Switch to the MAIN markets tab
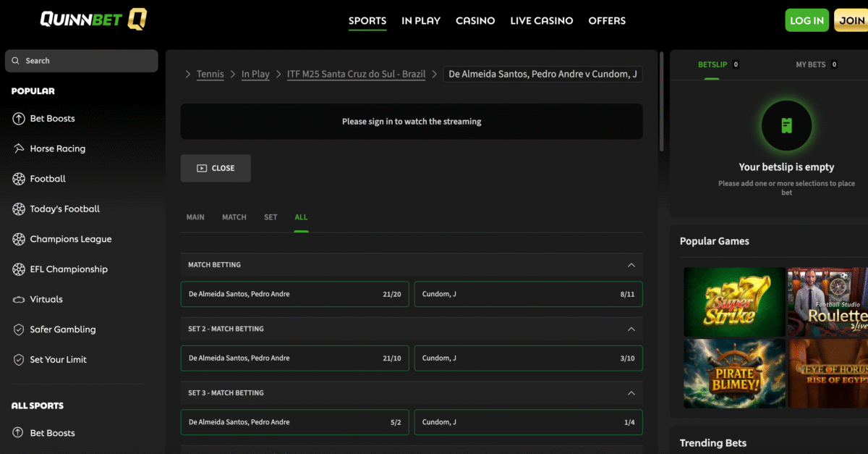Image resolution: width=868 pixels, height=454 pixels. pyautogui.click(x=195, y=217)
